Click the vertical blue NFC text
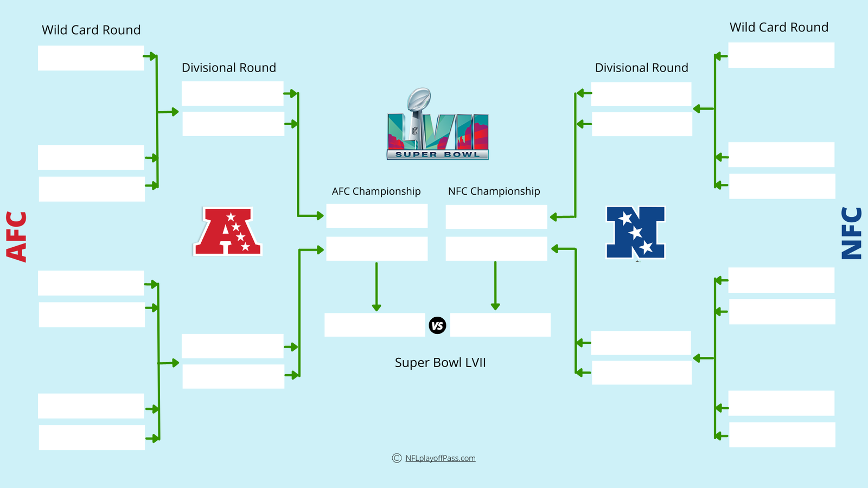This screenshot has height=488, width=868. [851, 233]
